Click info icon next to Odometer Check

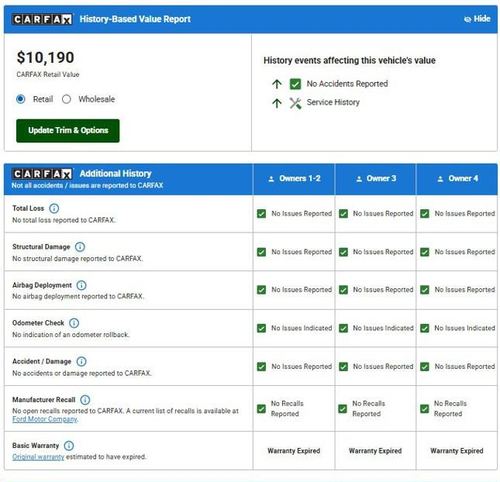click(x=74, y=323)
